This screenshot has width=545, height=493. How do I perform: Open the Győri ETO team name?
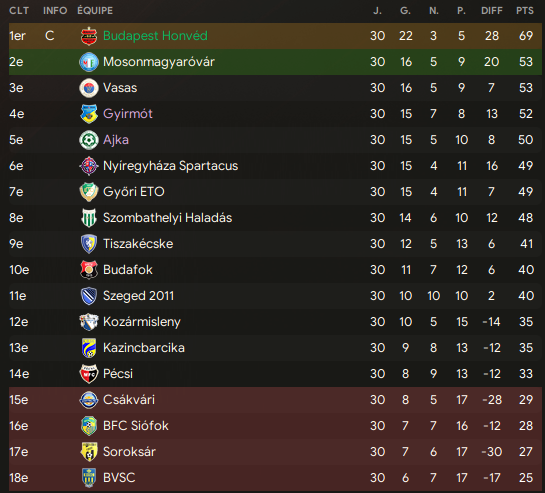133,192
